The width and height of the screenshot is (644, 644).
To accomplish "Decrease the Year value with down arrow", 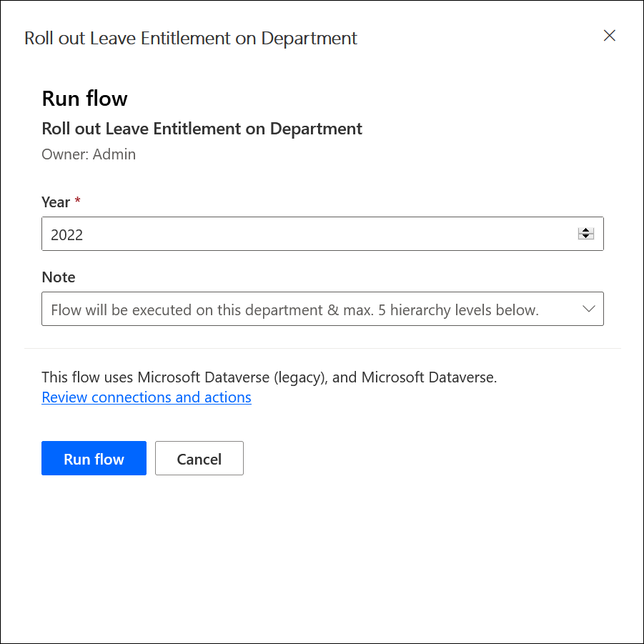I will 586,237.
